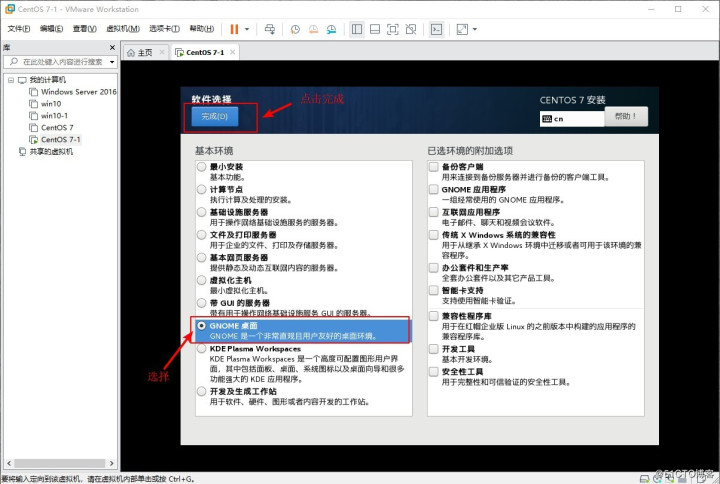Check 传统 X Windows 系统的兼容性 checkbox
720x484 pixels.
point(433,235)
